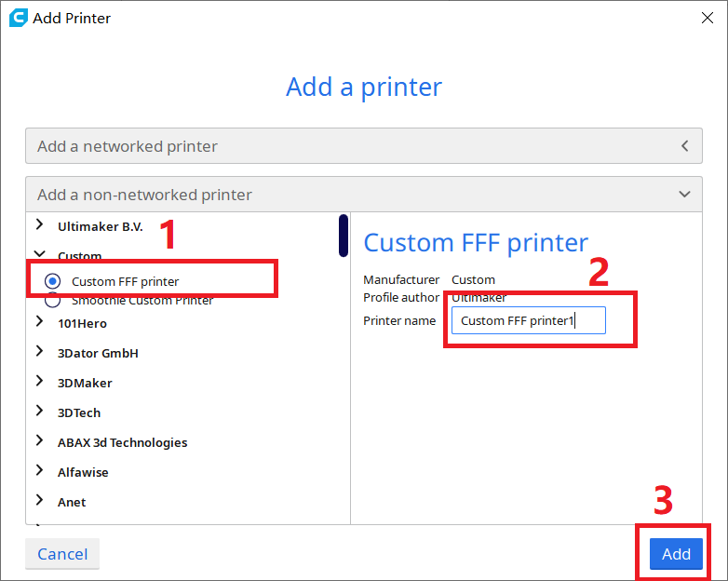
Task: Expand the Ultimaker B.V. manufacturer group
Action: [40, 224]
